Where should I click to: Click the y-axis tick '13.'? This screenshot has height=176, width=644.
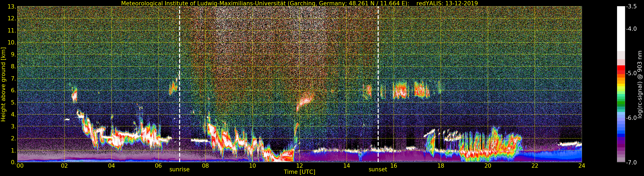pyautogui.click(x=12, y=6)
